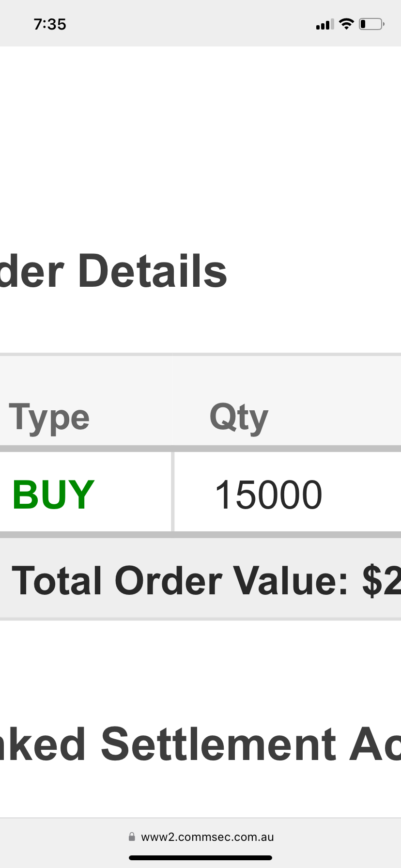This screenshot has width=401, height=868.
Task: Tap the Total Order Value row
Action: coord(200,580)
